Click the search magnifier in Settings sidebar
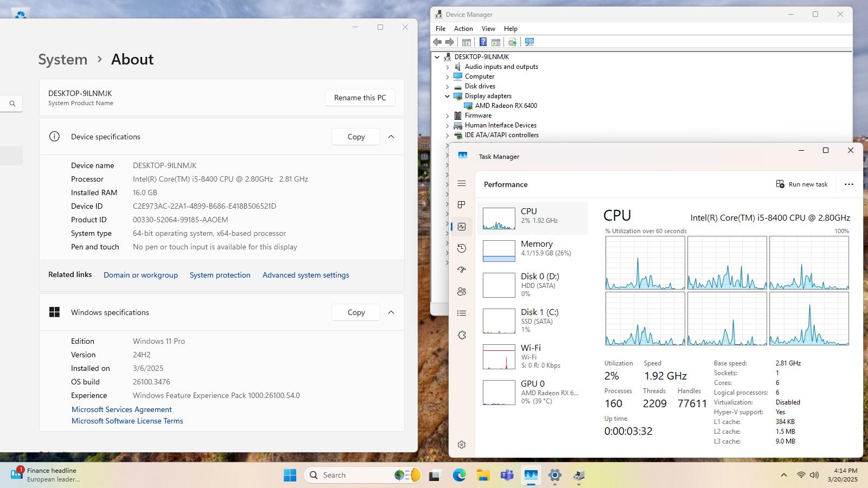 (x=12, y=104)
